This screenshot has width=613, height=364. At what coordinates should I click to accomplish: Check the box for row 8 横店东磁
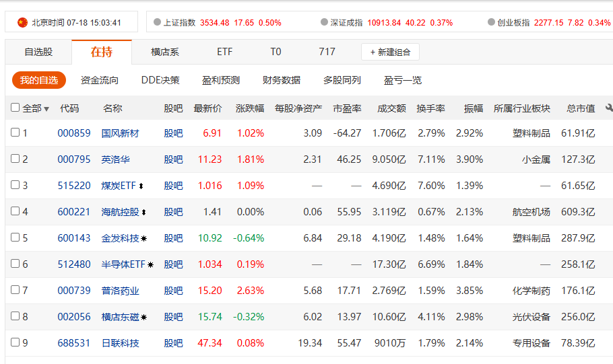click(15, 316)
